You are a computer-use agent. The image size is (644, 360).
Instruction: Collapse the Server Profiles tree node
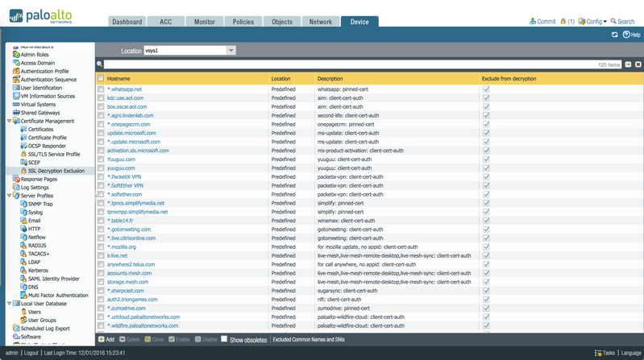(9, 196)
